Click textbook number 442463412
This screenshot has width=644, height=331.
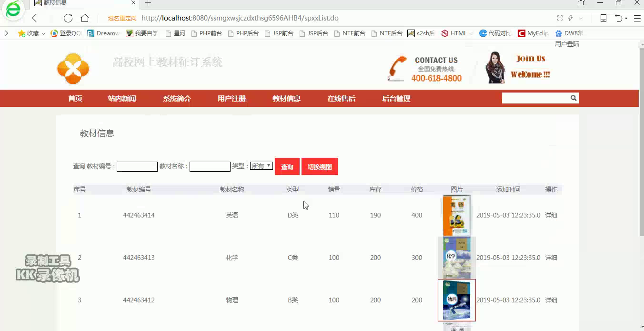[139, 300]
